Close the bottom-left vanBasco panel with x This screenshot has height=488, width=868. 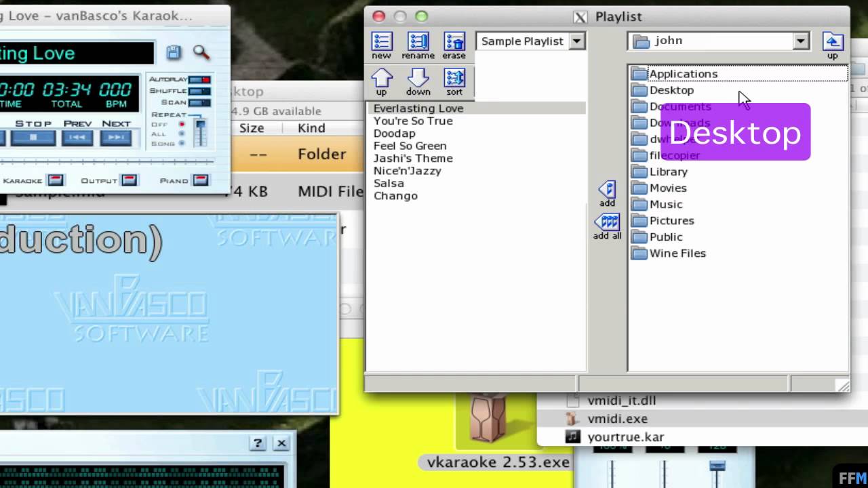[281, 443]
